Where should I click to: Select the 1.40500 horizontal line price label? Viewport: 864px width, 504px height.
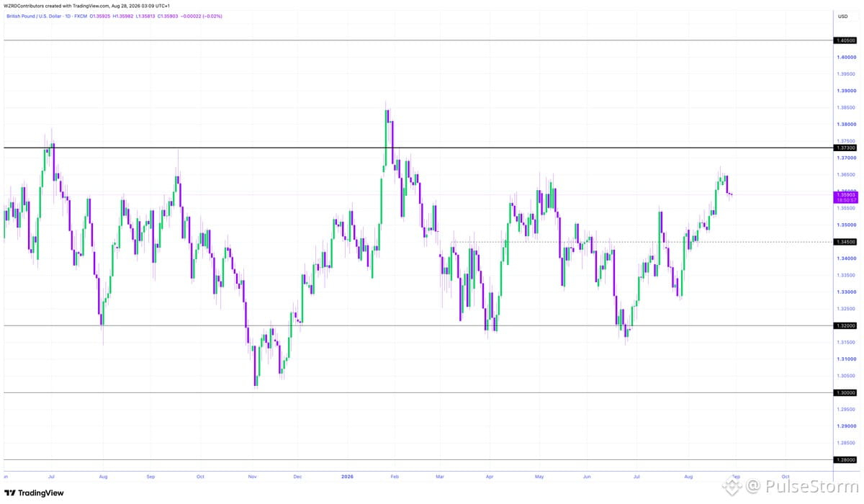click(x=845, y=40)
